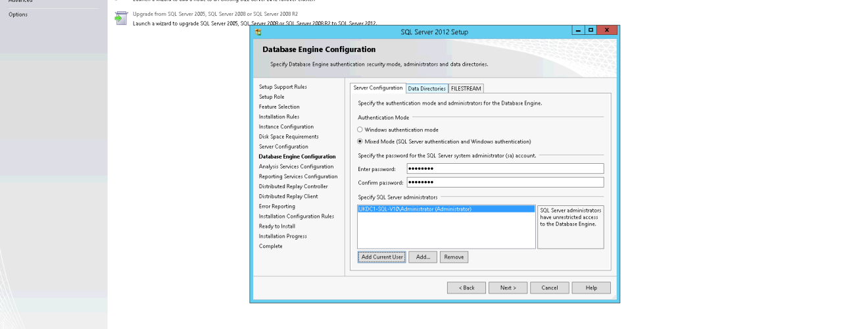Screen dimensions: 868x329
Task: Open Help in the setup dialog
Action: click(x=591, y=288)
